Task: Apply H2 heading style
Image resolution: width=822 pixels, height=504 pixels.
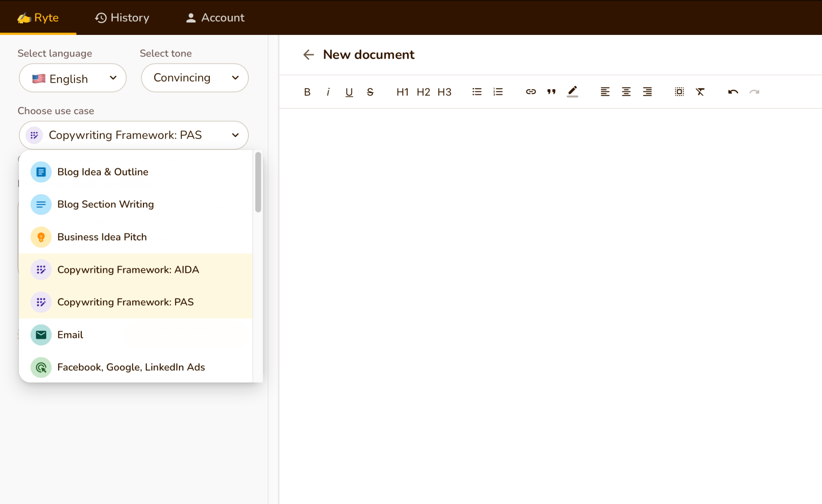Action: tap(423, 92)
